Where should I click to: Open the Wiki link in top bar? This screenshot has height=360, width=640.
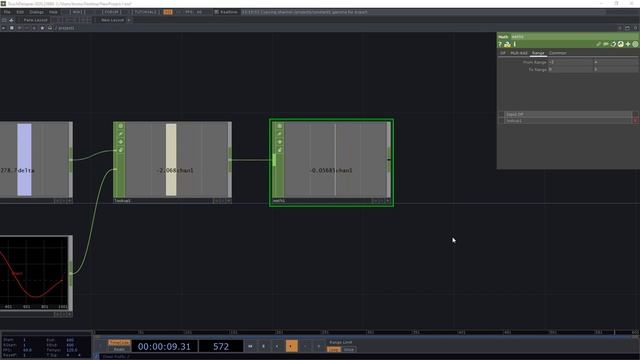click(x=79, y=12)
